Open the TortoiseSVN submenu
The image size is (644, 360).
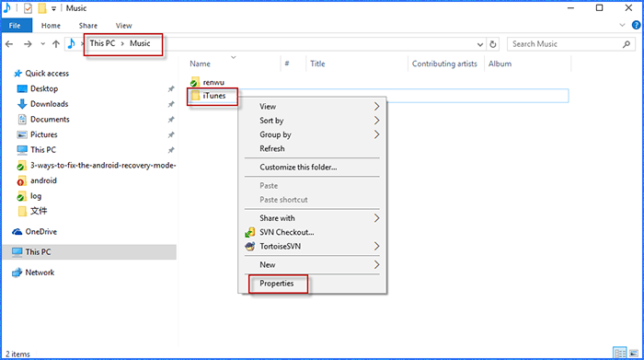pyautogui.click(x=312, y=246)
